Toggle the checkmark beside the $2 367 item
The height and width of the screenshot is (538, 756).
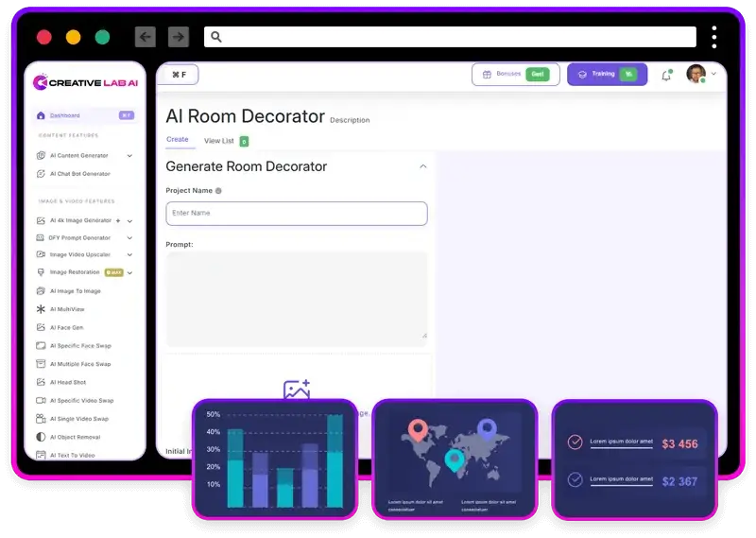[575, 480]
